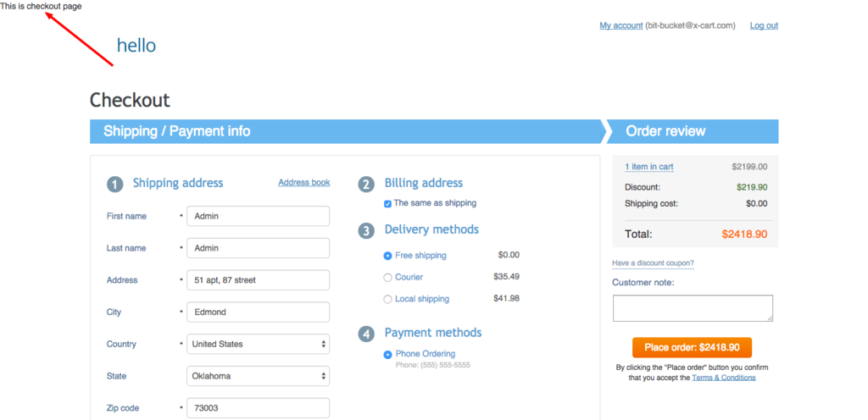This screenshot has width=868, height=420.
Task: Click the step 4 Payment methods number icon
Action: point(366,334)
